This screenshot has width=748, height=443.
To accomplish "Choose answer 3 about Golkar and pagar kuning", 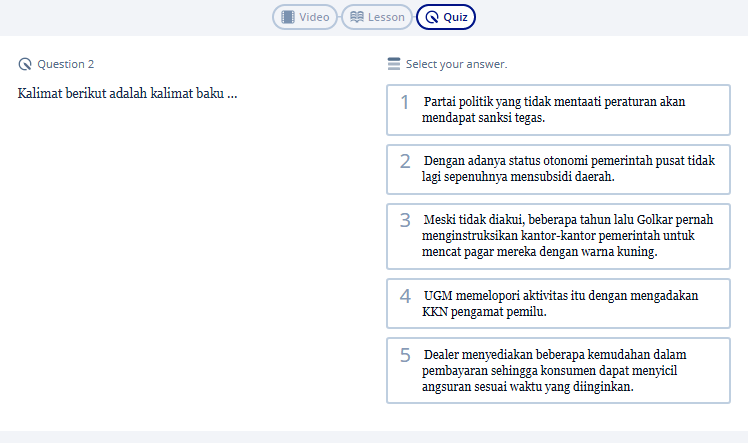I will click(558, 237).
